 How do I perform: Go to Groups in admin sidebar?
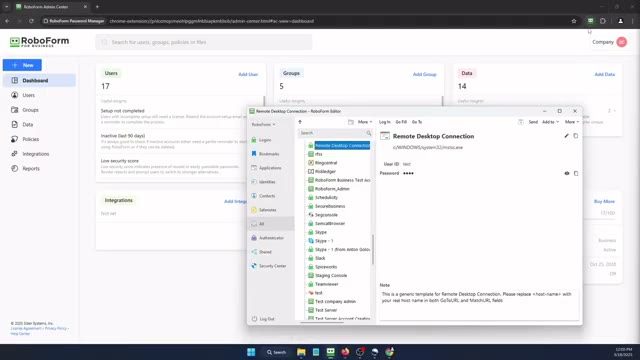(x=39, y=110)
